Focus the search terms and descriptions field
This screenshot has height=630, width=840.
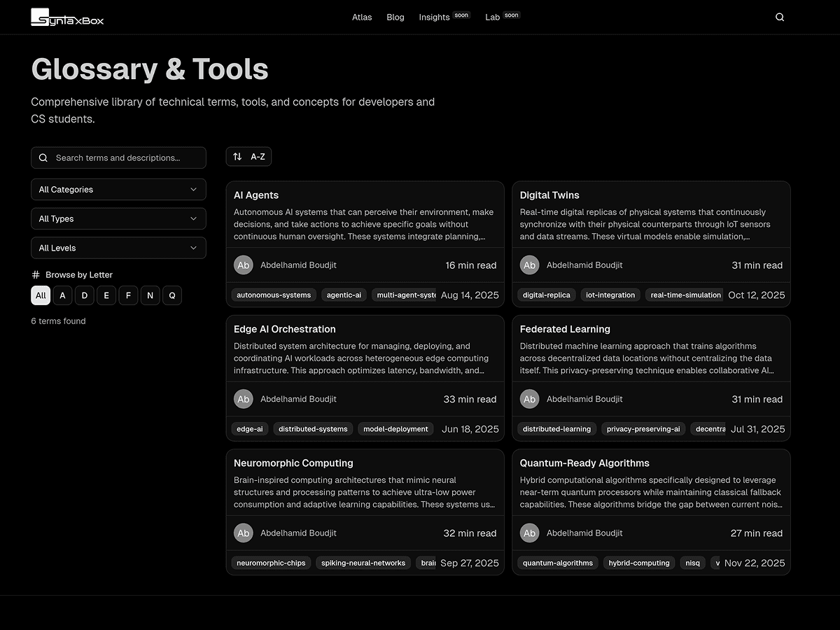coord(126,158)
